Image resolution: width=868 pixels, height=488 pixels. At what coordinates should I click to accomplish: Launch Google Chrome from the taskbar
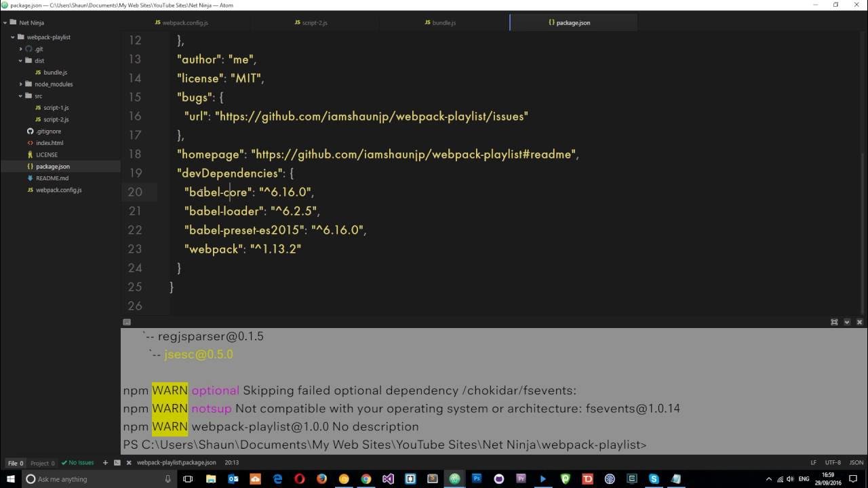pos(366,479)
